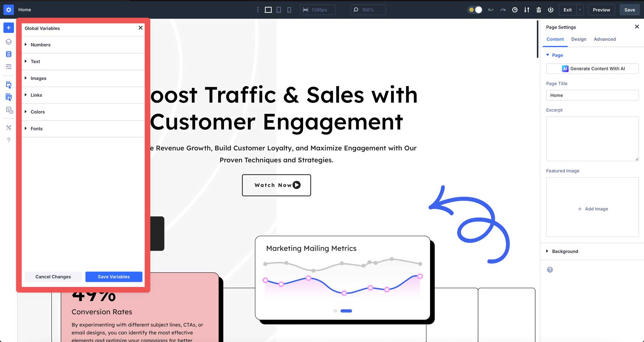Image resolution: width=644 pixels, height=342 pixels.
Task: Click the Page Title input field
Action: [x=592, y=95]
